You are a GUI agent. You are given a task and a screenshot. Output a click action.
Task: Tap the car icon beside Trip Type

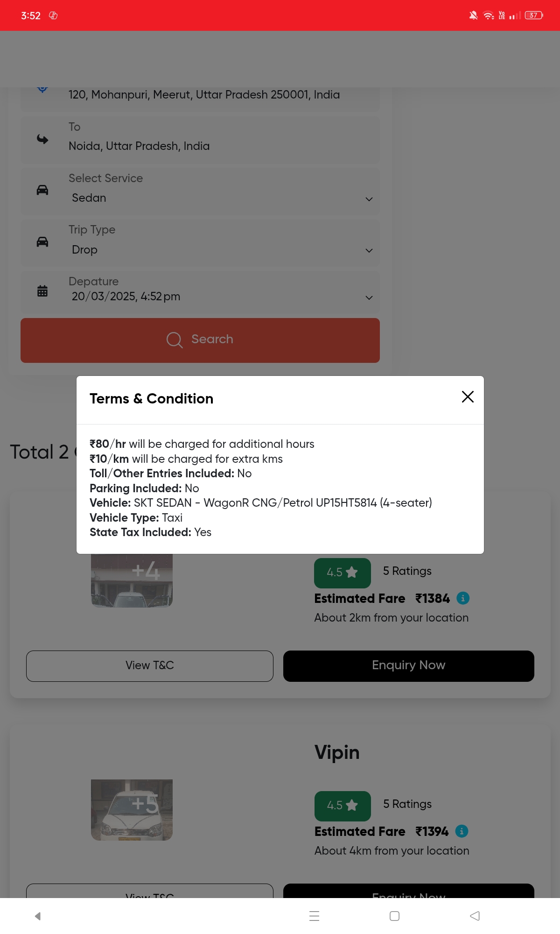click(x=42, y=241)
